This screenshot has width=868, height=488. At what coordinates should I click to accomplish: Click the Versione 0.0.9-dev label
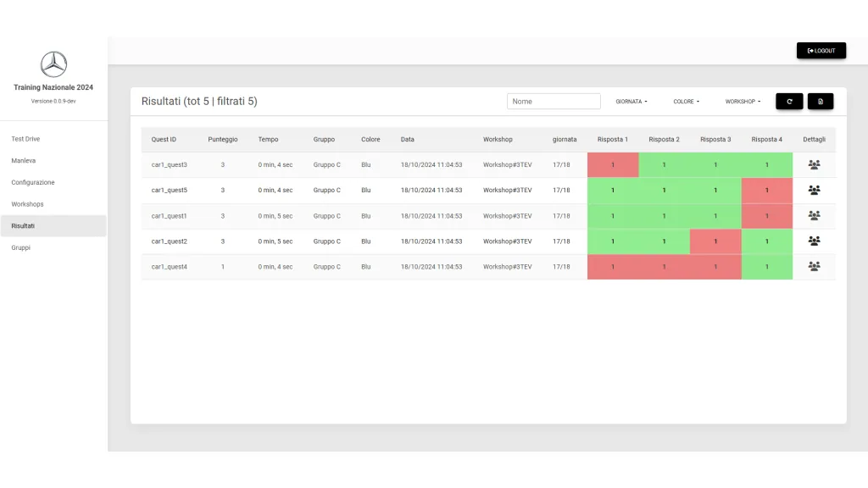point(53,102)
